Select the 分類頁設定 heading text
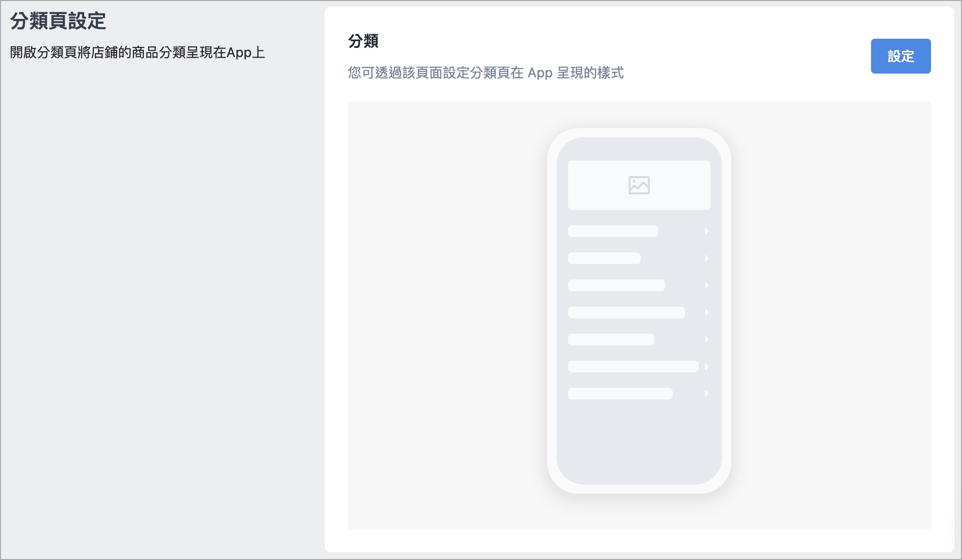Screen dimensions: 962x560 (x=58, y=21)
